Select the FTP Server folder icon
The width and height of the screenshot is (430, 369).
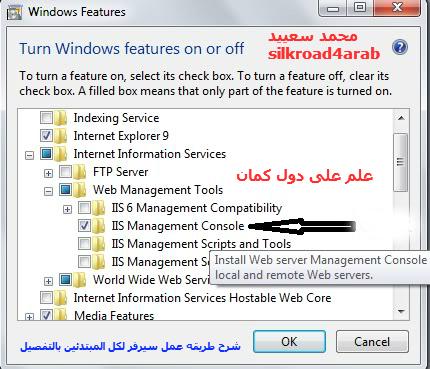click(80, 172)
